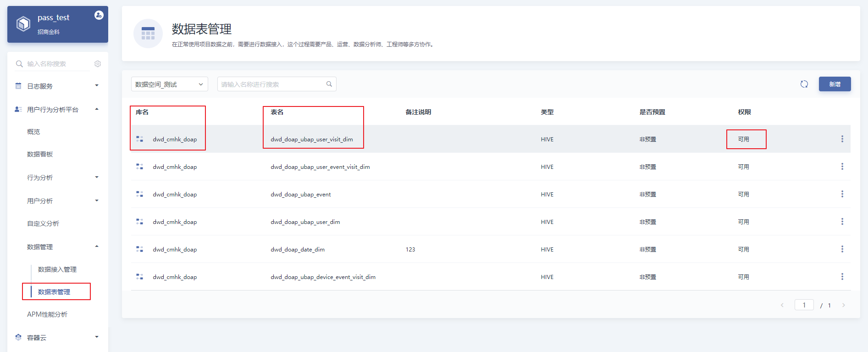Screen dimensions: 868x352
Task: Collapse the 用户行为分析平台 menu arrow
Action: tap(97, 109)
